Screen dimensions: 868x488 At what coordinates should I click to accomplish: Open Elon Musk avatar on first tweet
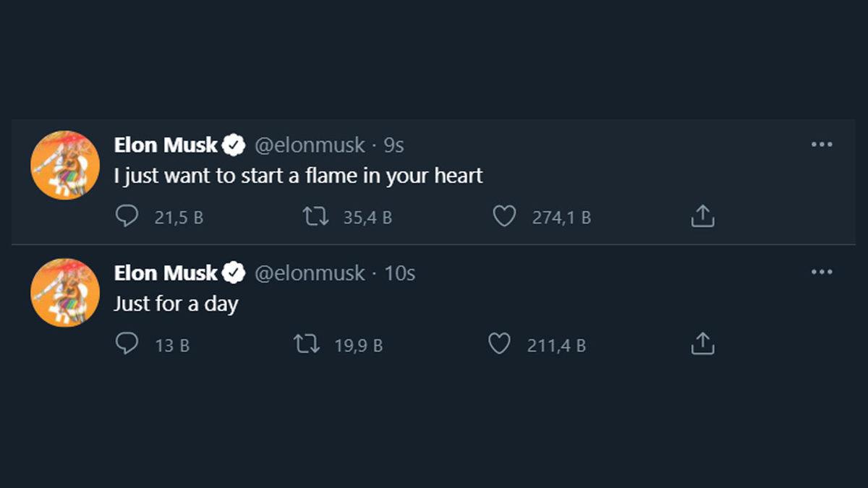[x=65, y=165]
